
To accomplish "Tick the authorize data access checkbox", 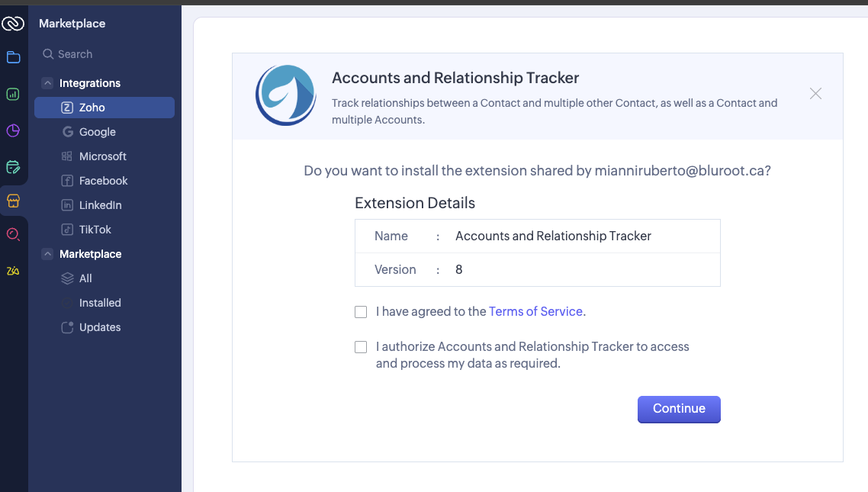I will 361,347.
